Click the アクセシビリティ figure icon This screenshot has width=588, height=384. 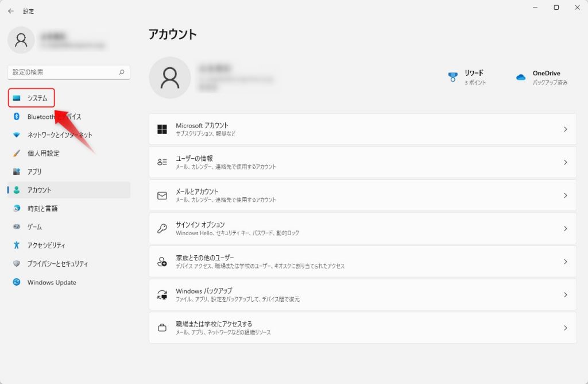coord(17,245)
